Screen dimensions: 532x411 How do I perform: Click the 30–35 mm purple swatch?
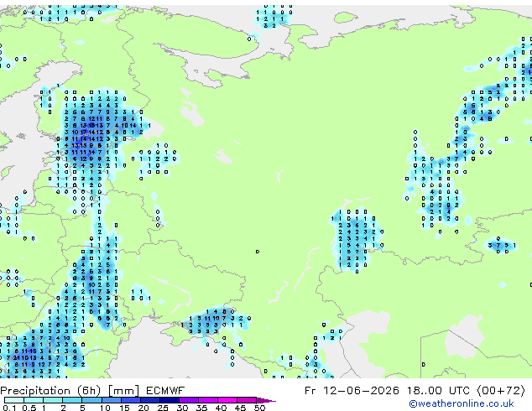pos(188,400)
